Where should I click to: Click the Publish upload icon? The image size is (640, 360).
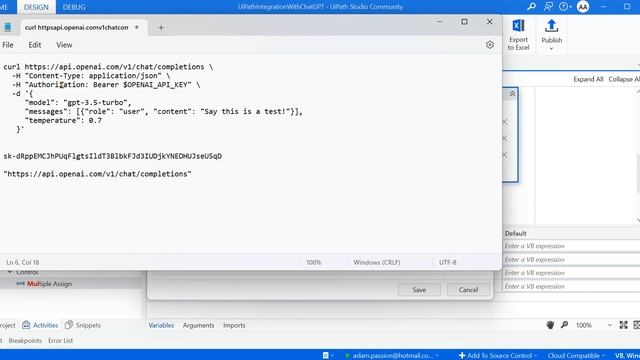[x=551, y=26]
